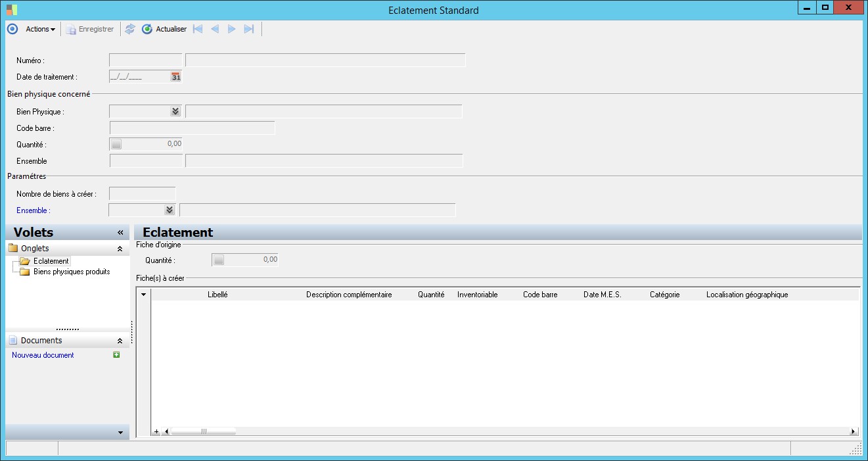
Task: Click the Date M.E.S. column header
Action: pyautogui.click(x=603, y=295)
